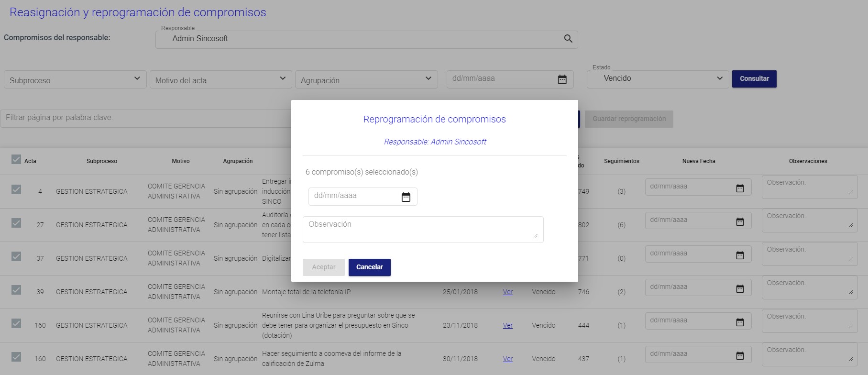Viewport: 868px width, 375px height.
Task: Open the Estado dropdown showing Vencido
Action: 658,78
